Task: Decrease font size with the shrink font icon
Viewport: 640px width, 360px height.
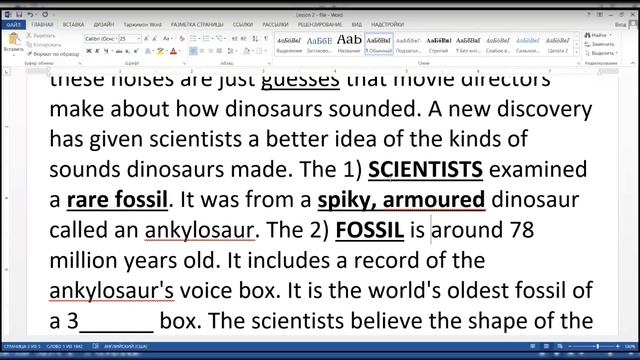Action: pos(155,39)
